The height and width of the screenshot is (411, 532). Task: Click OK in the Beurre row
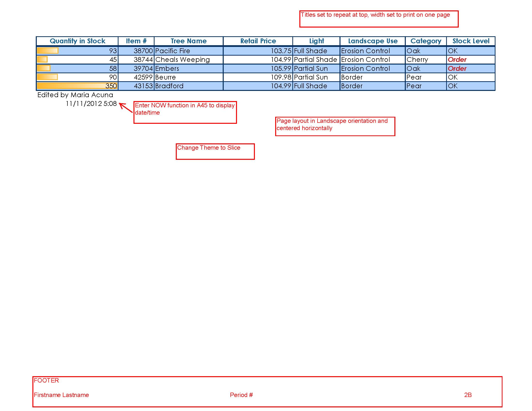(471, 77)
